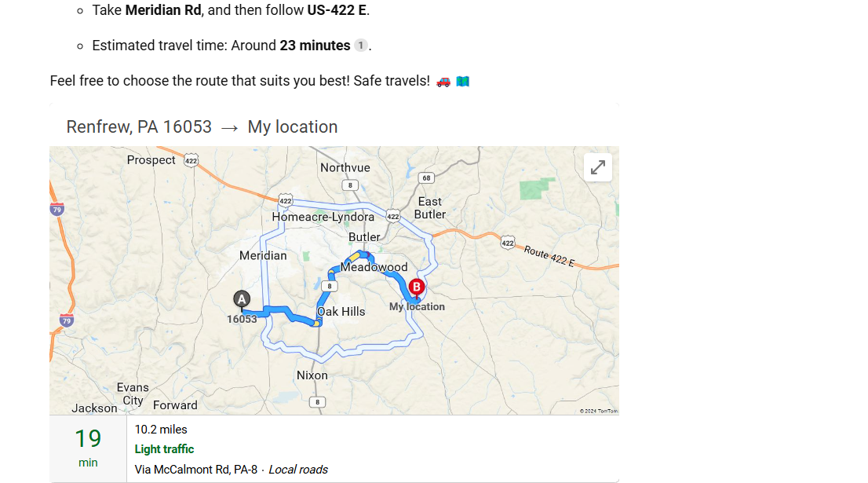Click the Oak Hills map label
Viewport: 868px width, 483px height.
tap(341, 312)
